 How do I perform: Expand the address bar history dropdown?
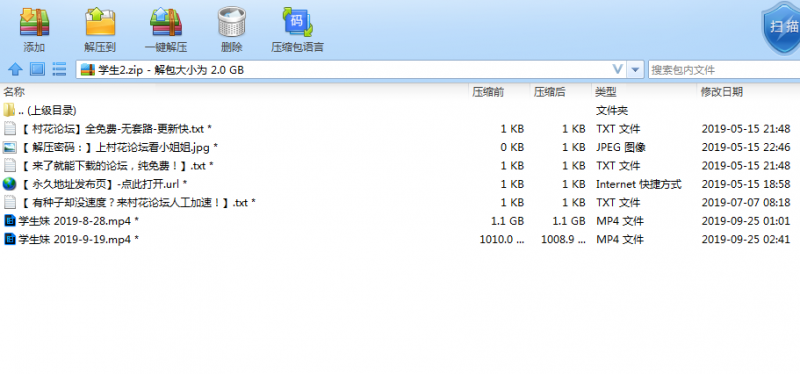point(617,69)
